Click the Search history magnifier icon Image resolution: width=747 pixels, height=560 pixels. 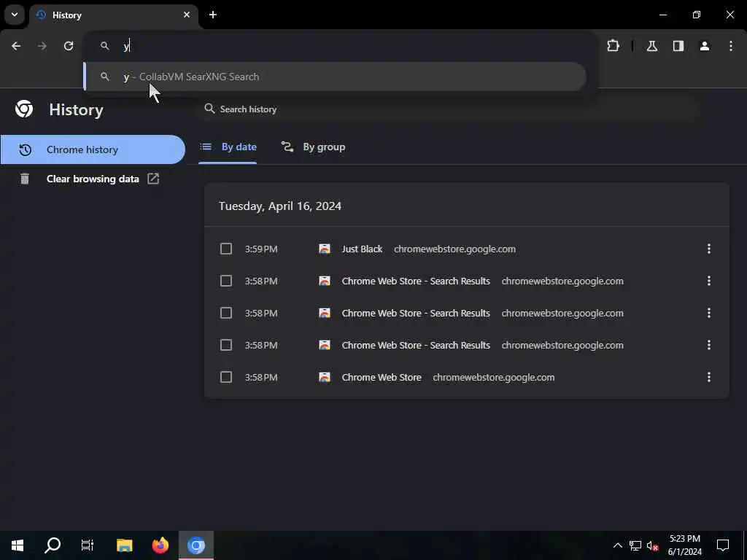point(209,109)
